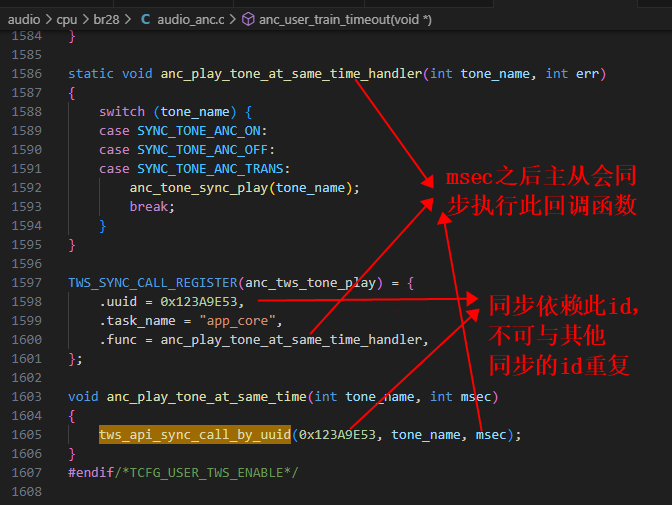Click the function symbol cube icon
672x505 pixels.
tap(248, 19)
